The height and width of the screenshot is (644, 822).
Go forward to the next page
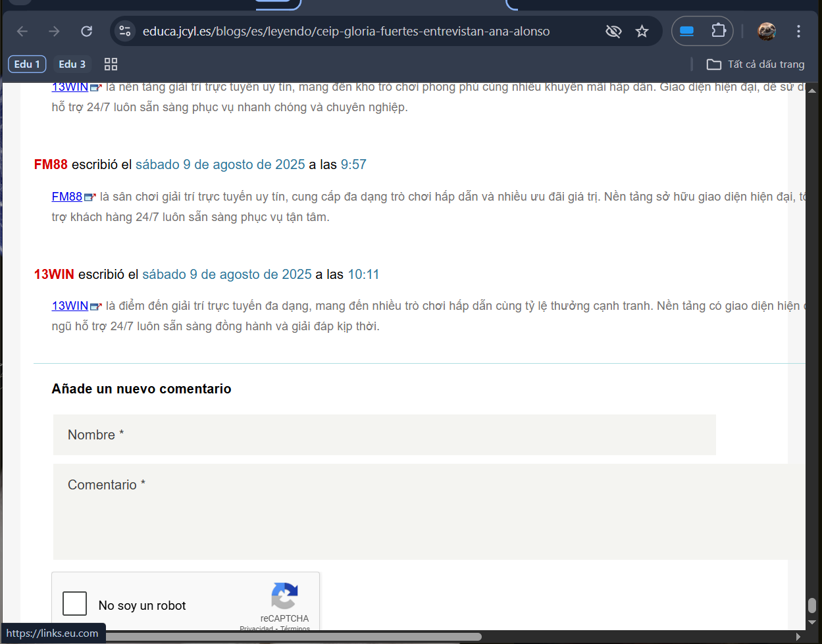[x=54, y=31]
